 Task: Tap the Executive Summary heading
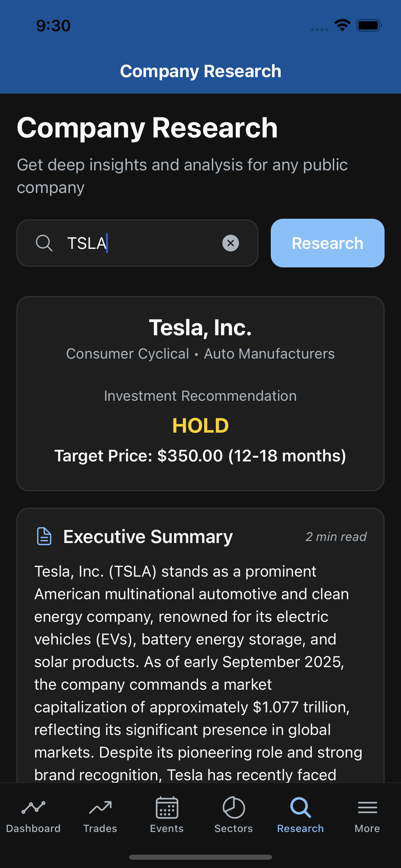tap(148, 537)
